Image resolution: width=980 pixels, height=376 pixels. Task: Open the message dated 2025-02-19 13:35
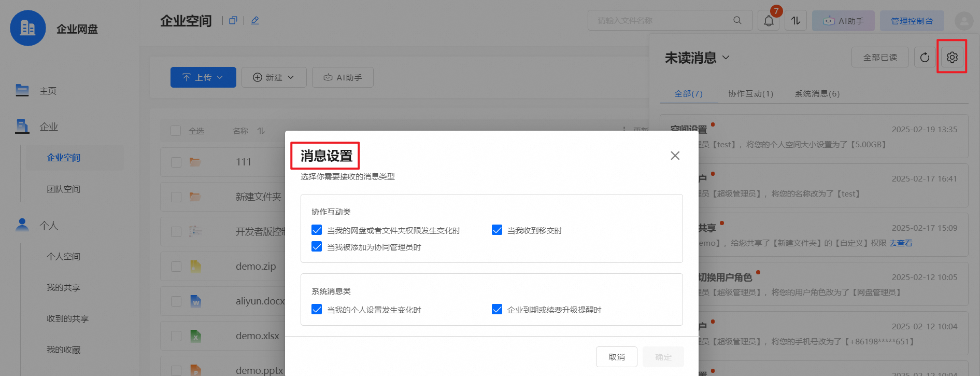coord(814,136)
